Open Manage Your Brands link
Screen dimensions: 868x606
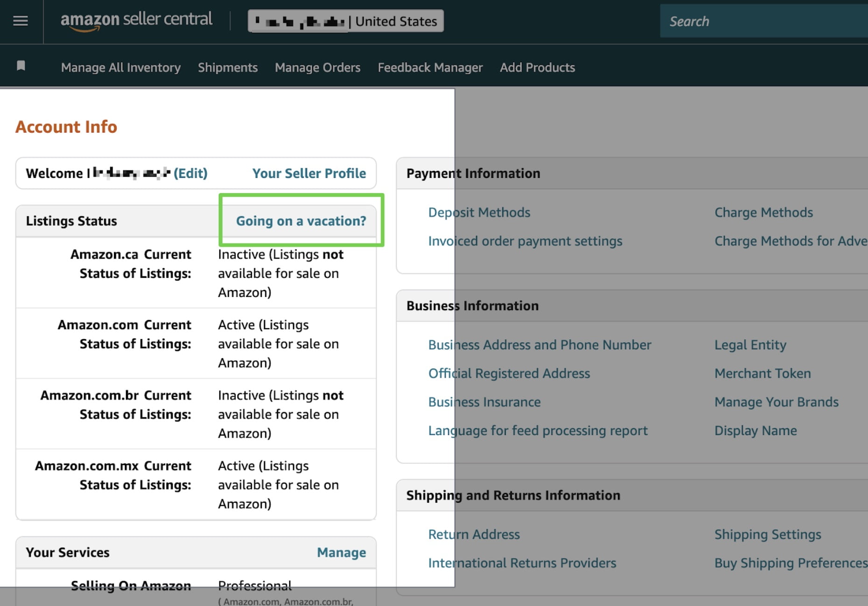click(777, 402)
